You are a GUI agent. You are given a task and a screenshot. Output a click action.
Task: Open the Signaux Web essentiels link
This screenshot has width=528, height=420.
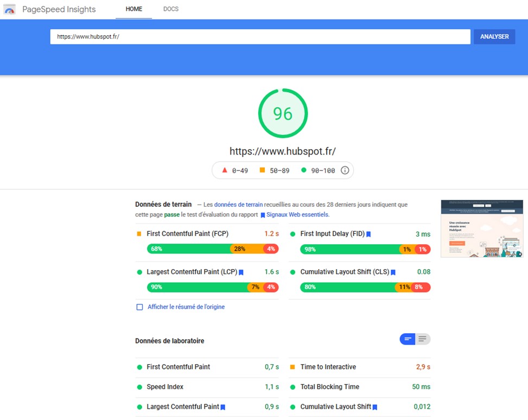tap(298, 214)
